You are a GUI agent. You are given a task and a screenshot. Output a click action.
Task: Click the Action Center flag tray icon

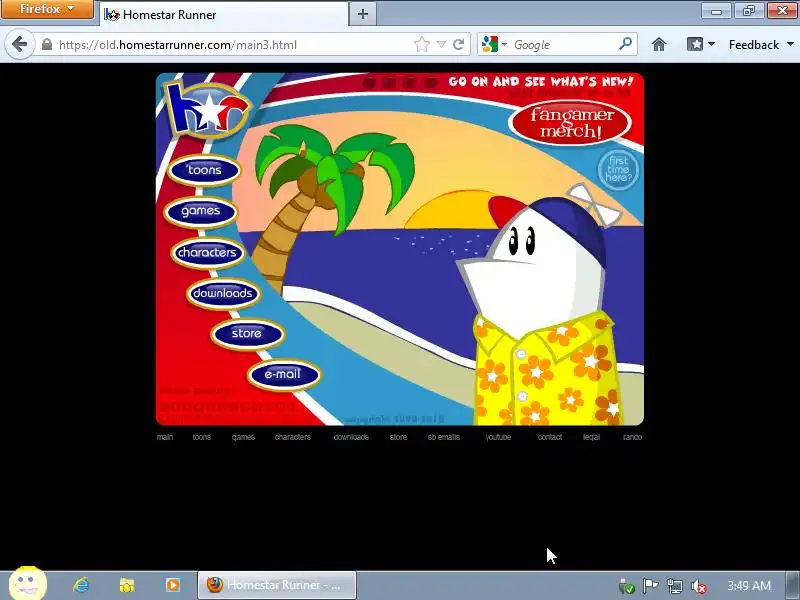650,586
